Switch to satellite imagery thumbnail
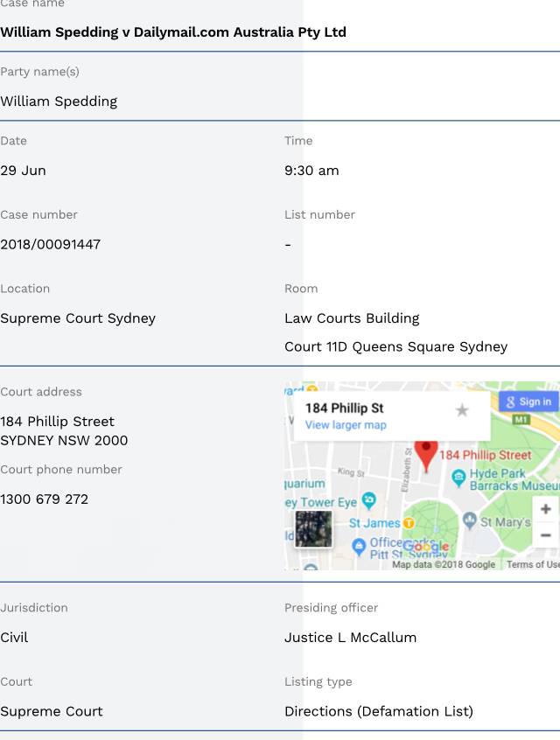The width and height of the screenshot is (560, 740). coord(313,528)
